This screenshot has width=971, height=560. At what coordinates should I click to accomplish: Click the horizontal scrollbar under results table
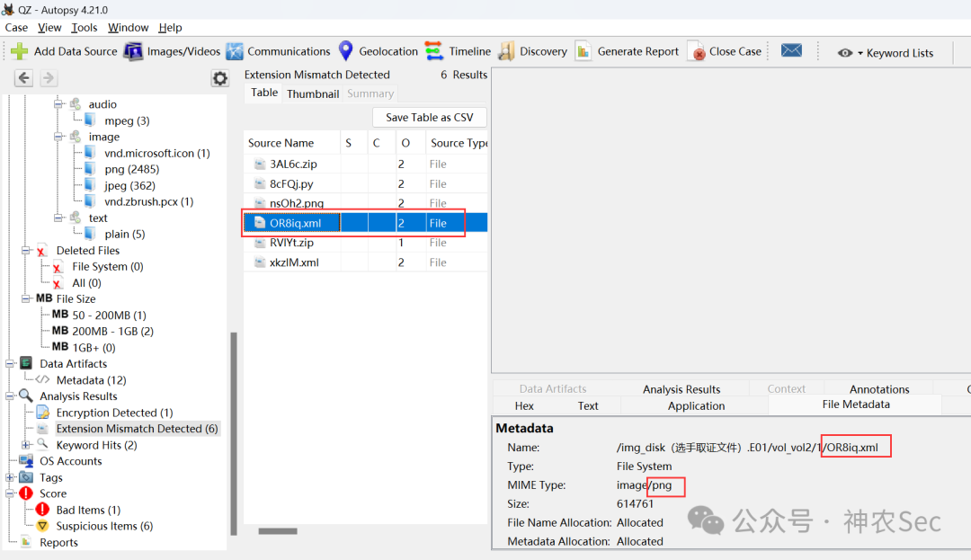tap(278, 531)
